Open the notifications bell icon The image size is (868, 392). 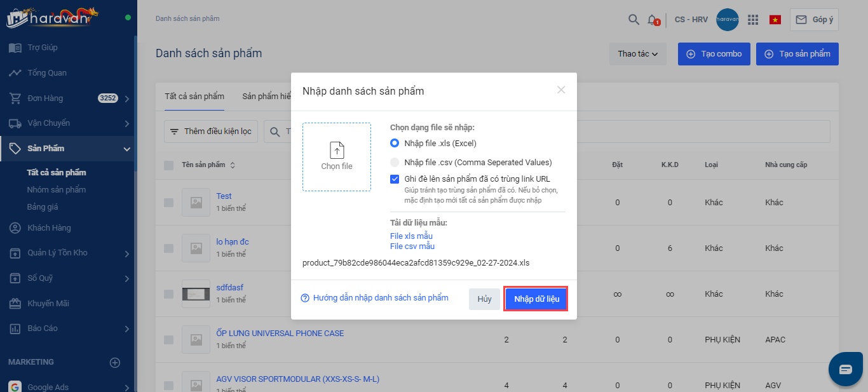pos(652,20)
